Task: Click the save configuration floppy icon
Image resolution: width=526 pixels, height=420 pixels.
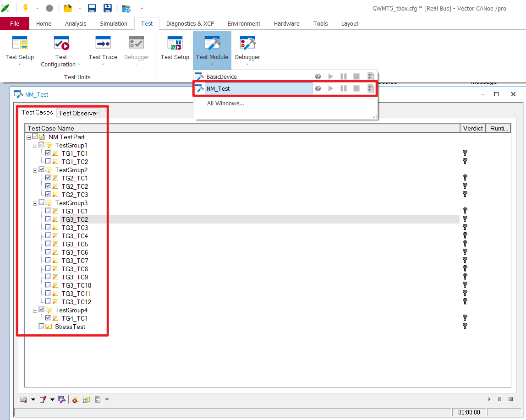Action: coord(92,8)
